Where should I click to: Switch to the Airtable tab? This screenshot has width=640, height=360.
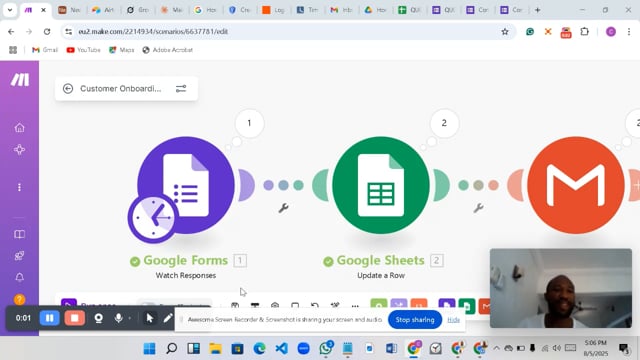pos(103,10)
